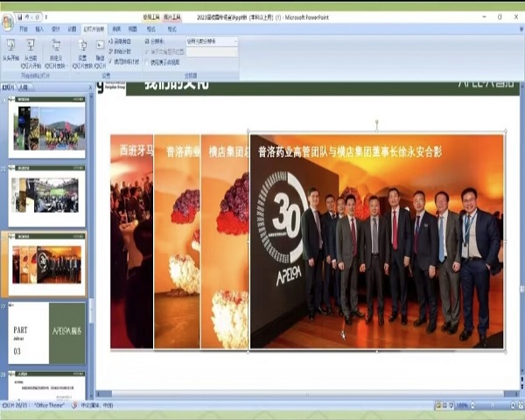Start show from current slide (从当前幻灯片开始)
Image resolution: width=525 pixels, height=420 pixels.
[x=31, y=53]
